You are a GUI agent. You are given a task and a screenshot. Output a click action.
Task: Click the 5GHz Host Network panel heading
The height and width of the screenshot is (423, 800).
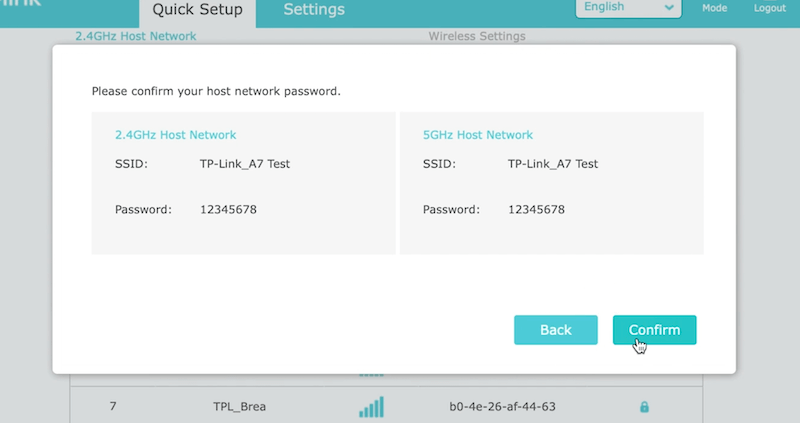(478, 135)
